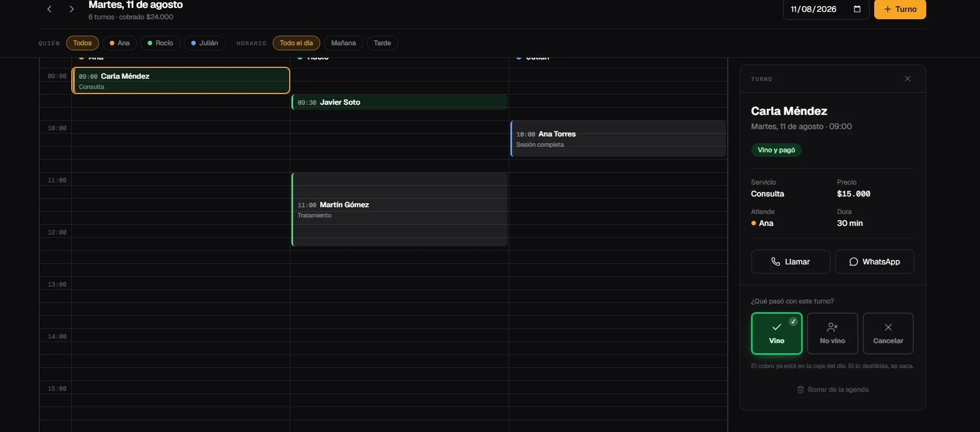
Task: Go to previous day arrow
Action: (49, 9)
